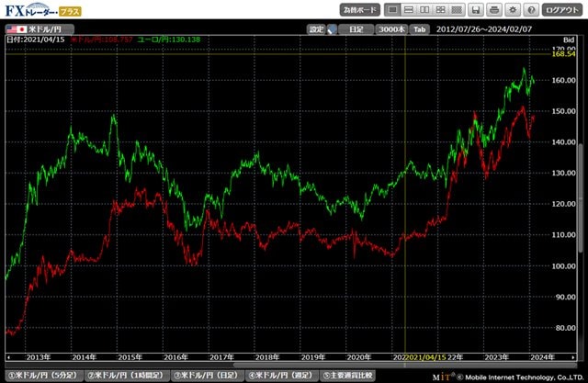Click the save floppy disk icon

coord(477,9)
